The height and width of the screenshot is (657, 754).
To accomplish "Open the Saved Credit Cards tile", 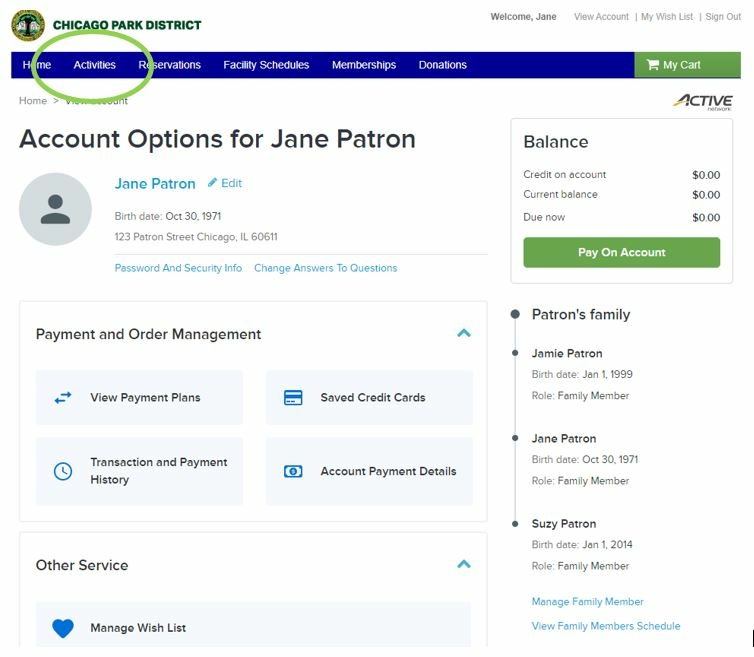I will (369, 398).
